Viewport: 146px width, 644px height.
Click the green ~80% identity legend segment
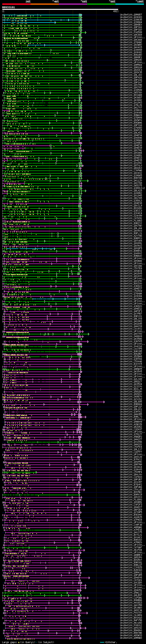tap(101, 4)
